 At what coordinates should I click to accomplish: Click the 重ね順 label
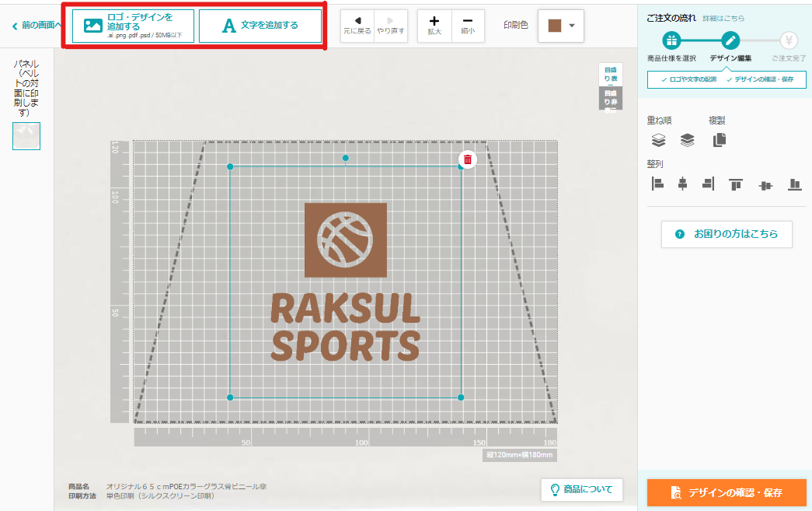pyautogui.click(x=659, y=121)
